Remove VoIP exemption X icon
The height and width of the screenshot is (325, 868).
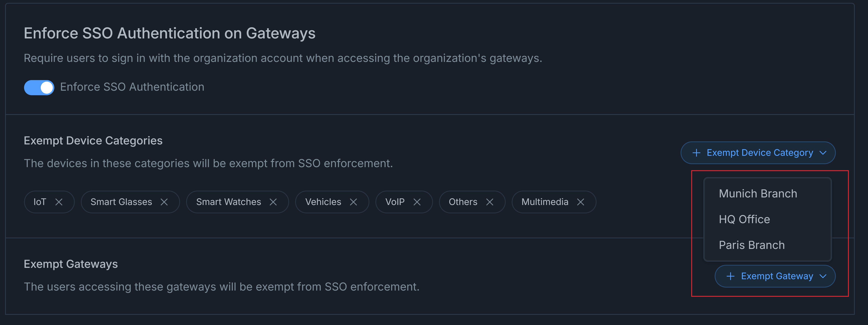(417, 202)
